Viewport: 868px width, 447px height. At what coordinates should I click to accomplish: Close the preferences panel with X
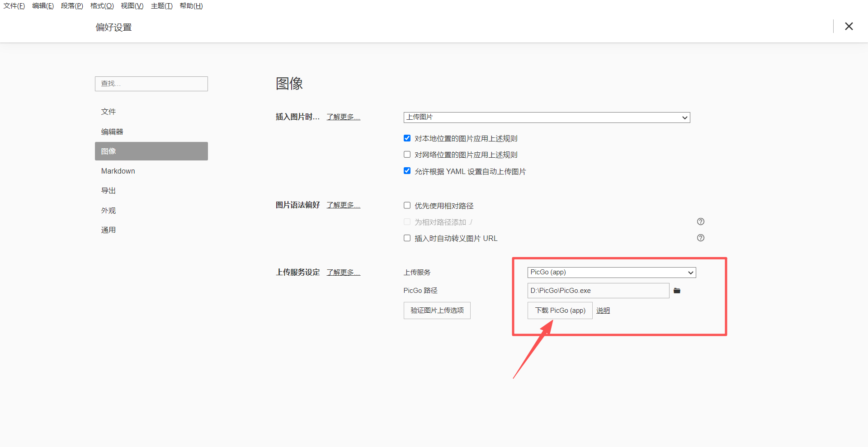[849, 27]
